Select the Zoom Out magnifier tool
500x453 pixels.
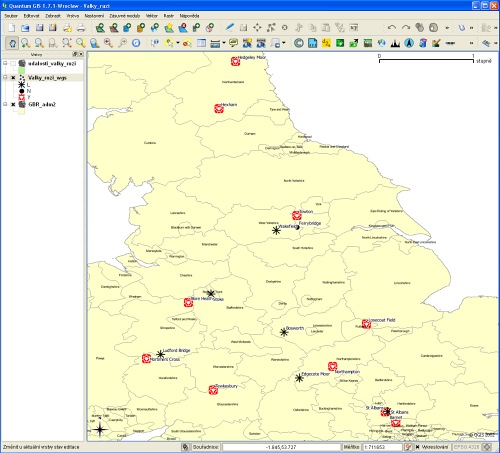point(39,43)
